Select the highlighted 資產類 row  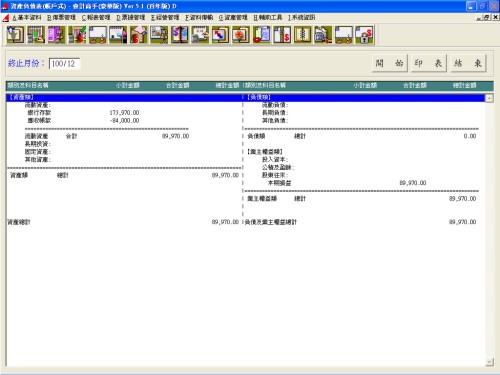pos(245,97)
